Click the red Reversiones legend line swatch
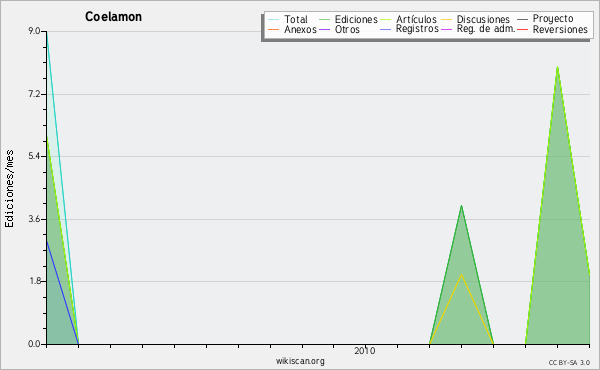Image resolution: width=600 pixels, height=370 pixels. [x=523, y=30]
